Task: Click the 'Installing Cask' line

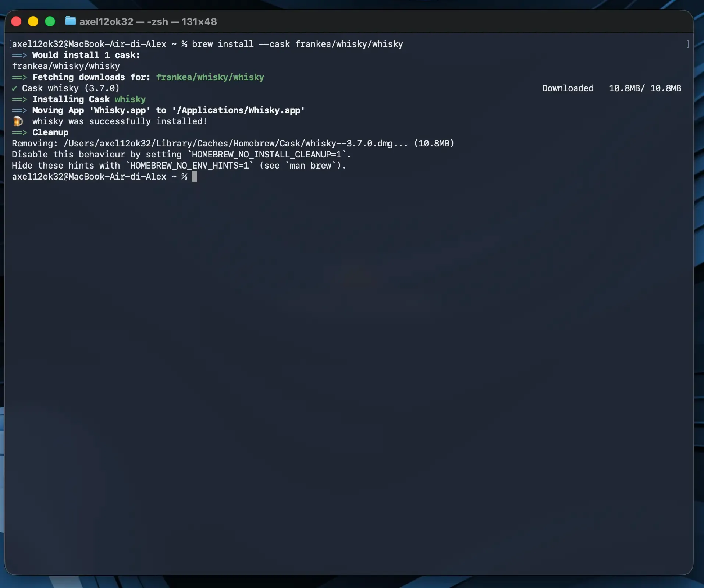Action: click(x=79, y=99)
